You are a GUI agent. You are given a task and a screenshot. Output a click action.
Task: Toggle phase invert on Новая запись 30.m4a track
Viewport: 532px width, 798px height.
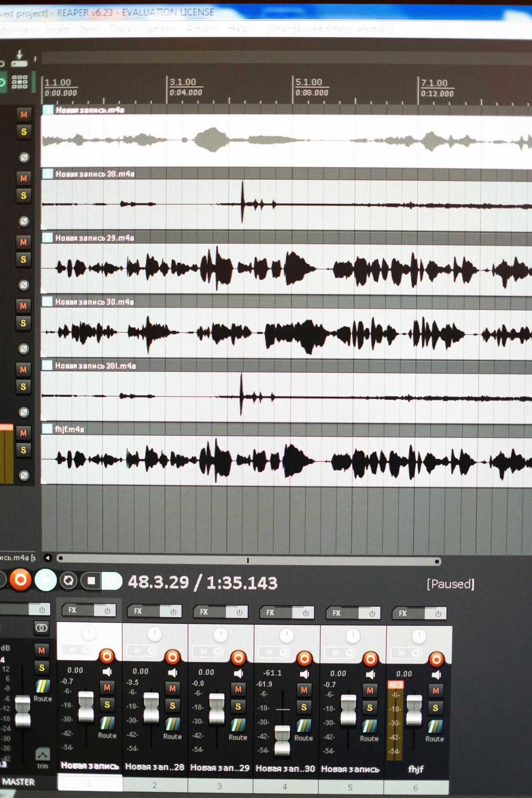[24, 349]
